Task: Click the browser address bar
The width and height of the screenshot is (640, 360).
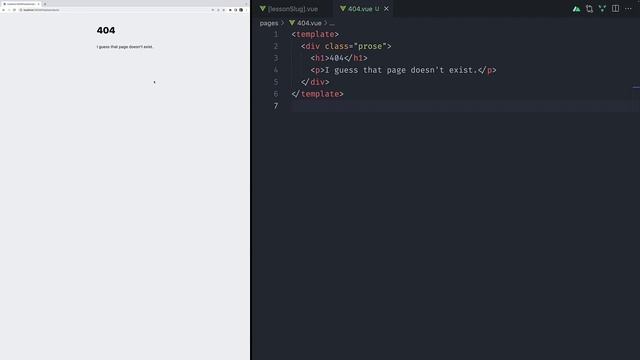Action: coord(114,10)
